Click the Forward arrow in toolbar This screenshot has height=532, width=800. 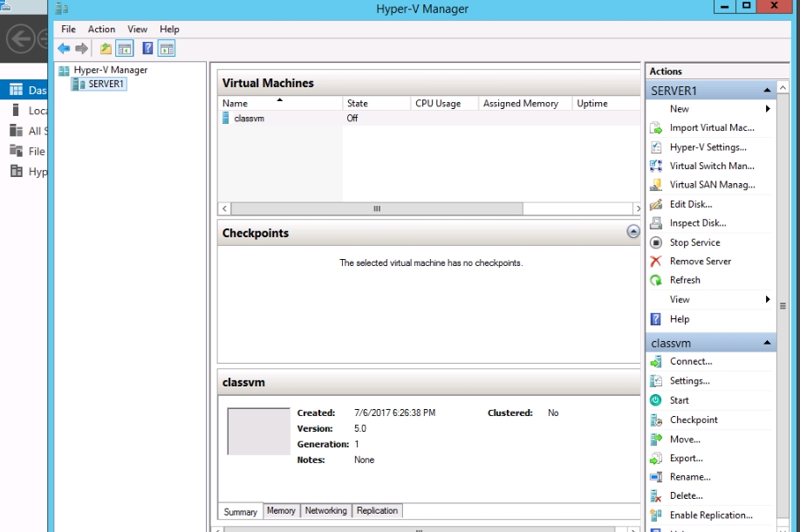point(82,49)
